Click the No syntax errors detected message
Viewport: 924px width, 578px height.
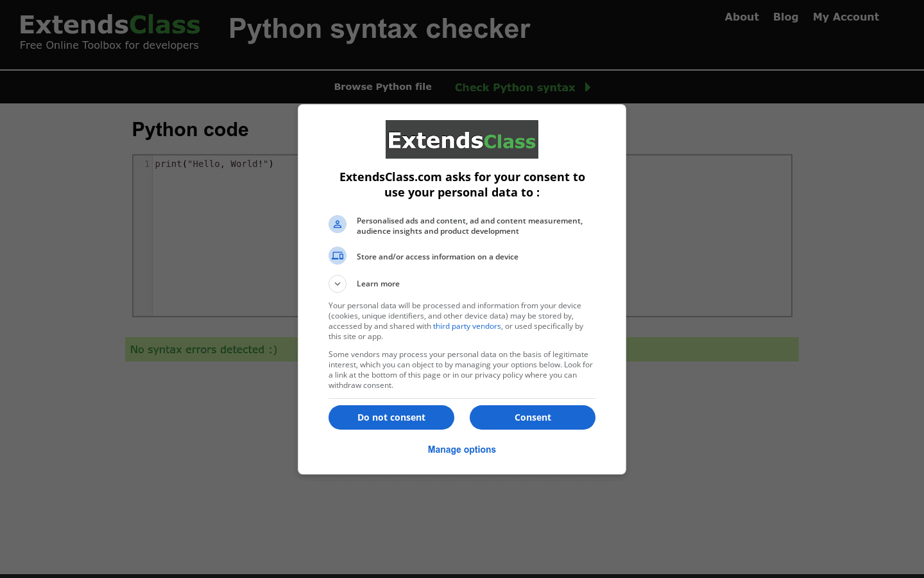[x=203, y=349]
